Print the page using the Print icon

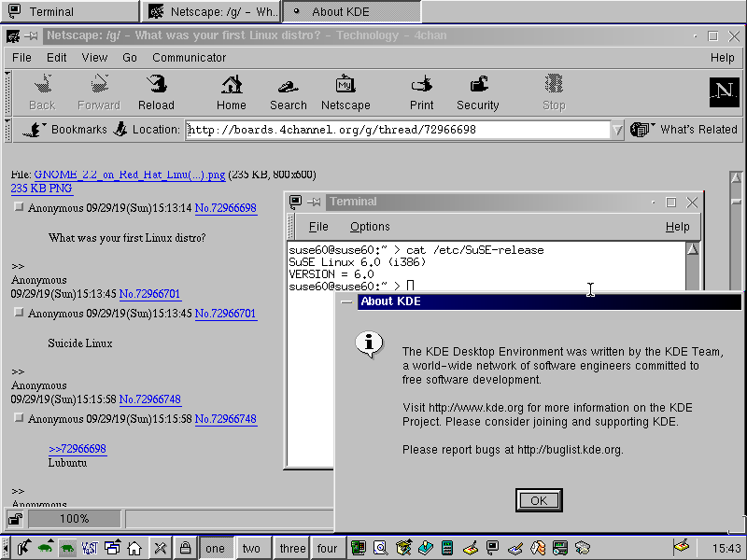coord(422,85)
